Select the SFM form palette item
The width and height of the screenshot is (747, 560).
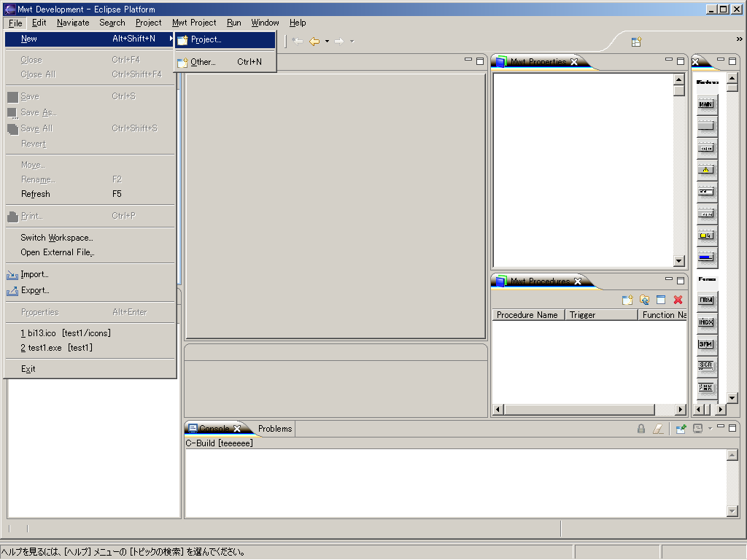click(706, 344)
